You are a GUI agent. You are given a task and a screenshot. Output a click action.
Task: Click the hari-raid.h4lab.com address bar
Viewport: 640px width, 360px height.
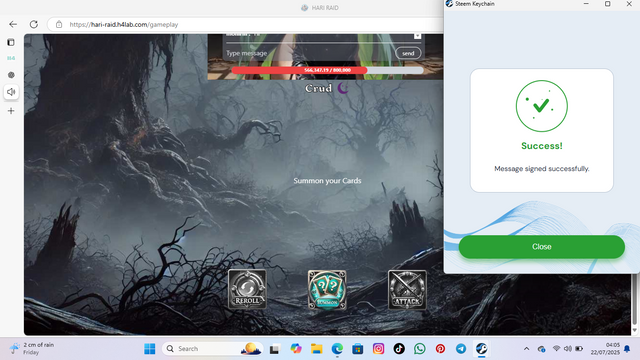(x=245, y=24)
